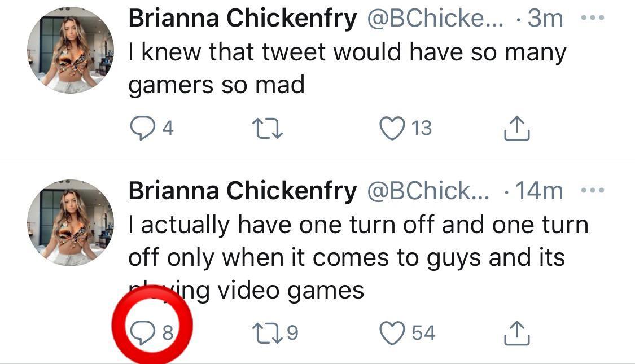The height and width of the screenshot is (364, 635).
Task: Click the 14m timestamp
Action: 539,191
